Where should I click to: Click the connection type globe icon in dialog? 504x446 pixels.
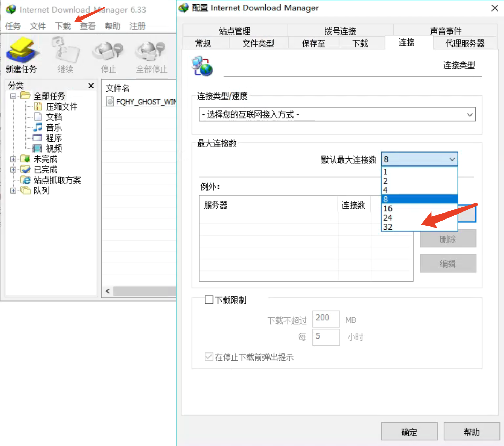202,66
